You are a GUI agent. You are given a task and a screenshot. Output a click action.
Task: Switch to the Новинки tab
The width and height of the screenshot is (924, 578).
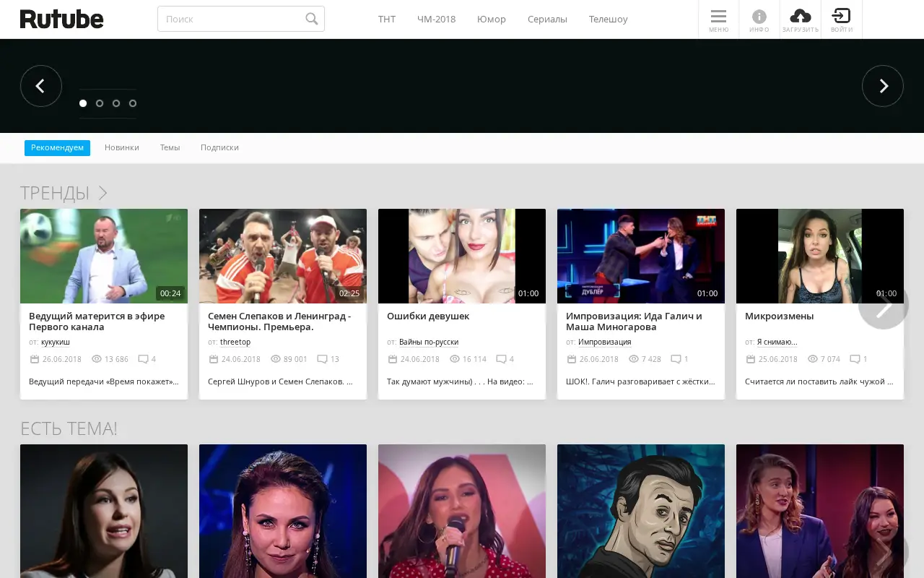[122, 147]
